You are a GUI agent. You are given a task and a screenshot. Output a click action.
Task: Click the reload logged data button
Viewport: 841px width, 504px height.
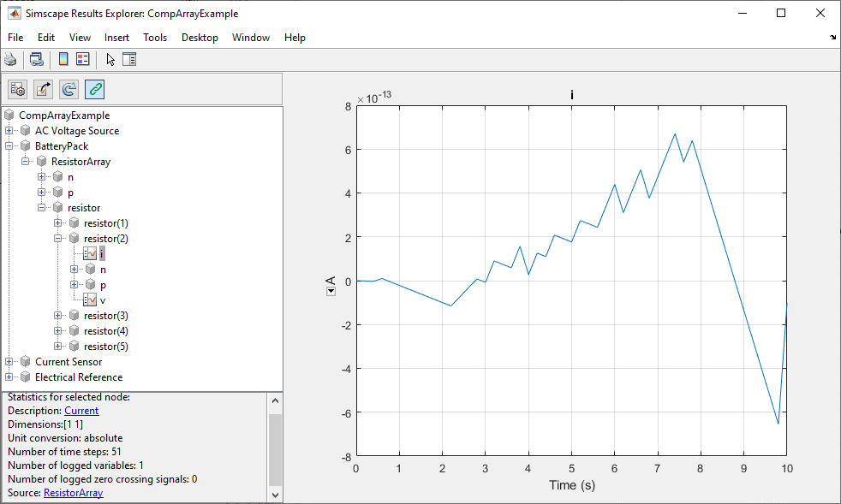[x=69, y=89]
